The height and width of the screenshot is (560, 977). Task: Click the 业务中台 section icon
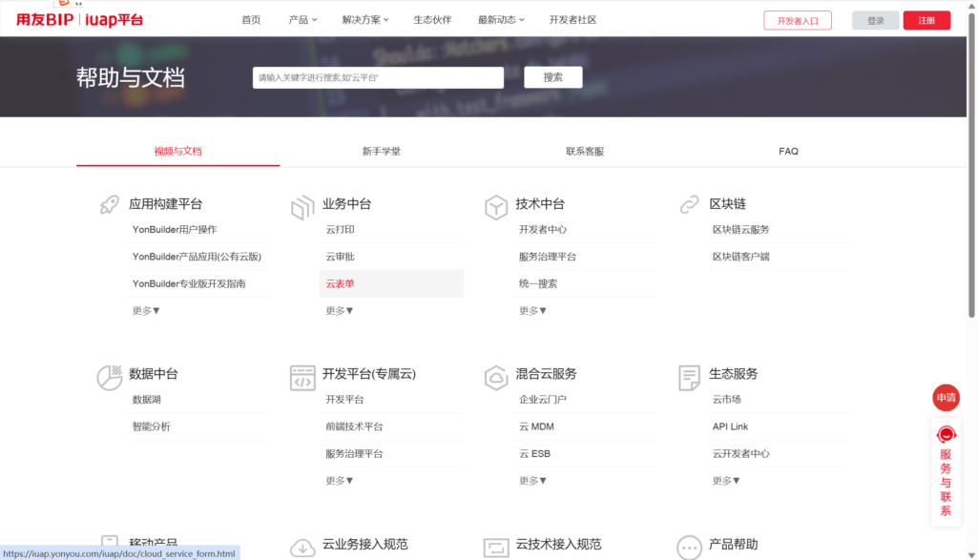(302, 206)
